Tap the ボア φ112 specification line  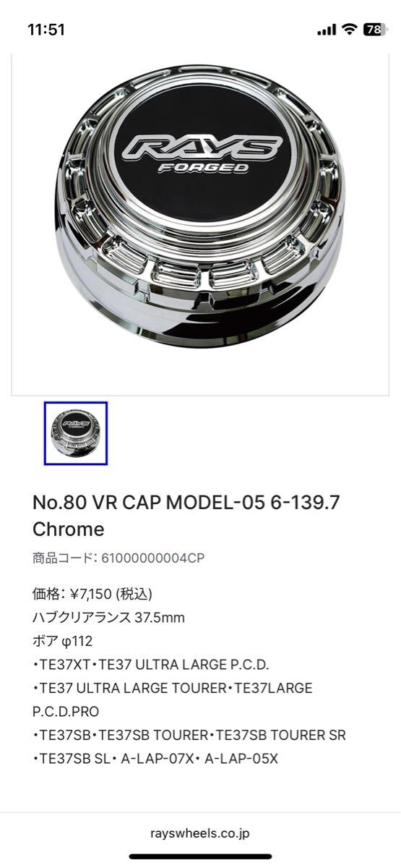63,641
